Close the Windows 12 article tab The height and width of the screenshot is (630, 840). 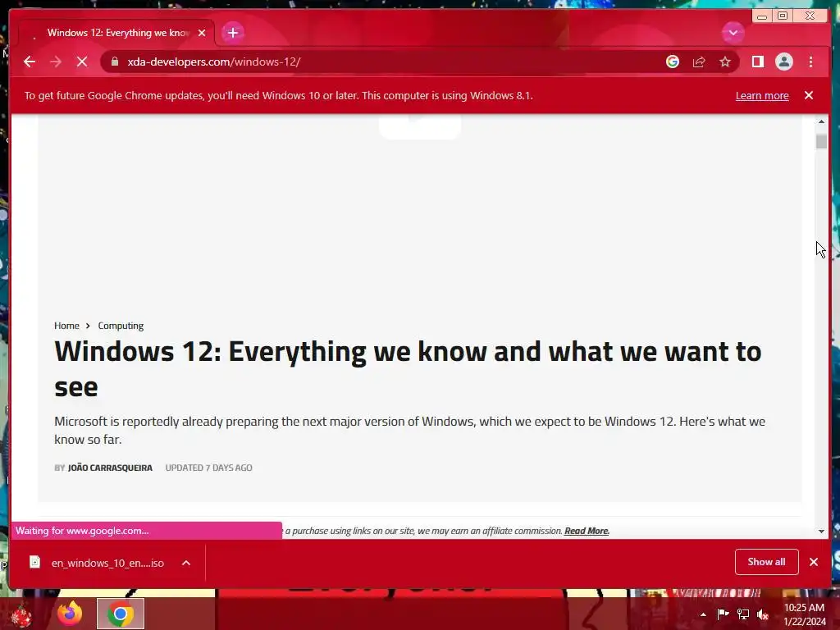click(x=202, y=33)
